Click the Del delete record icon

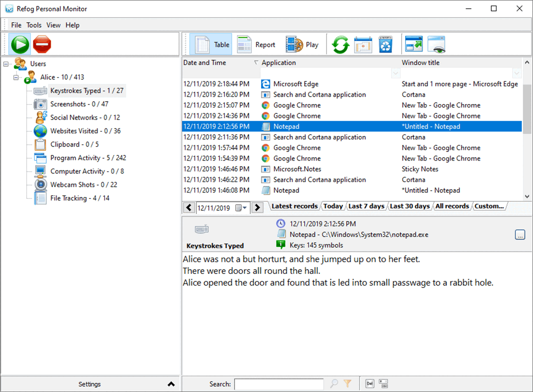pos(370,384)
